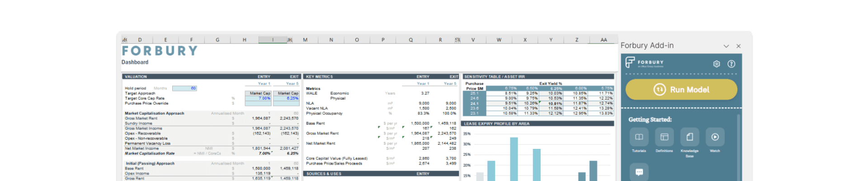This screenshot has height=181, width=868.
Task: Click the Watch play icon
Action: click(715, 137)
